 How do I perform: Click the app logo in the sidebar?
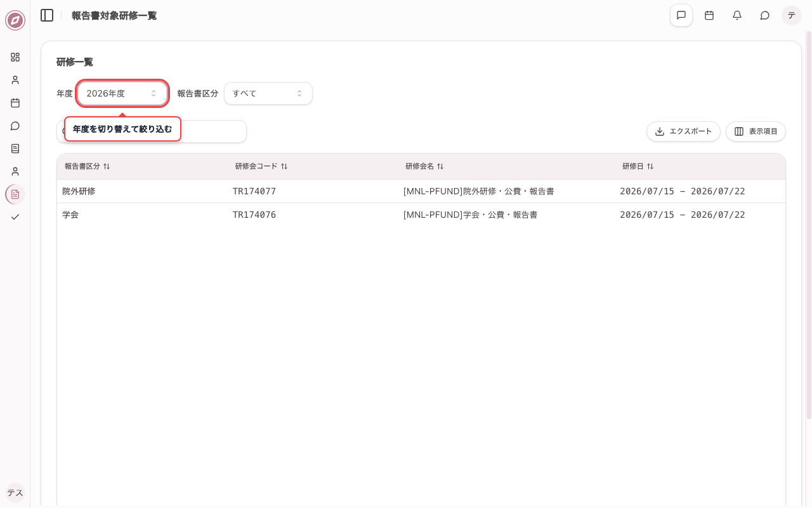click(15, 20)
